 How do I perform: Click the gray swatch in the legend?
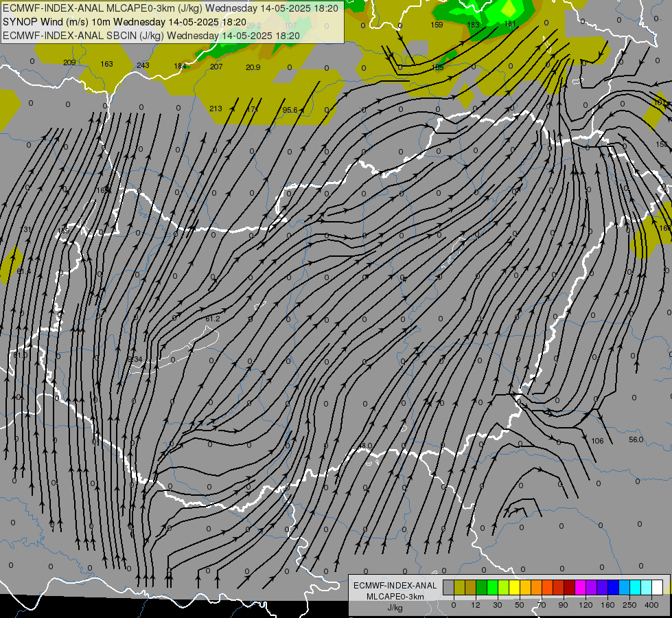[449, 587]
